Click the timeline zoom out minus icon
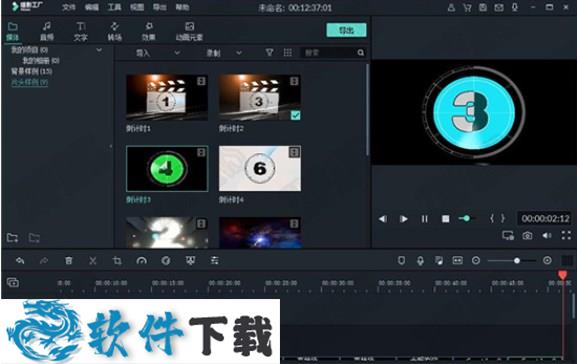This screenshot has width=577, height=364. pos(476,261)
